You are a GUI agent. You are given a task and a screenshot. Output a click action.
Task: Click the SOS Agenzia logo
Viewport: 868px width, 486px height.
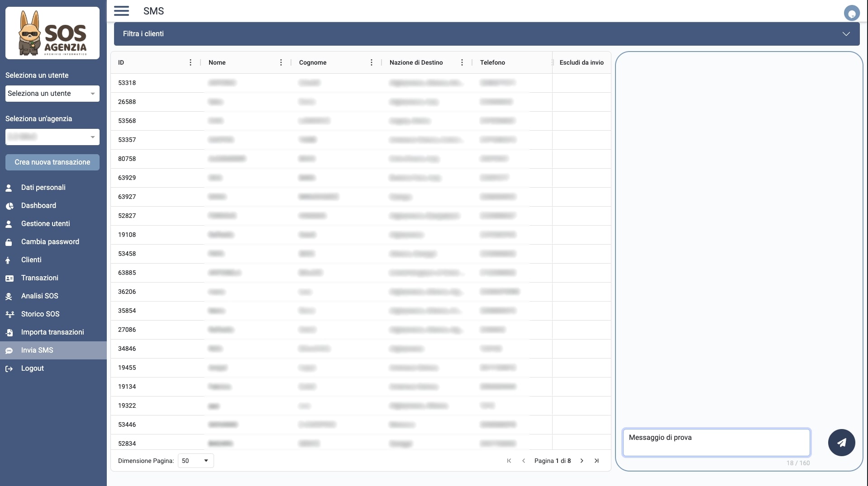tap(52, 33)
